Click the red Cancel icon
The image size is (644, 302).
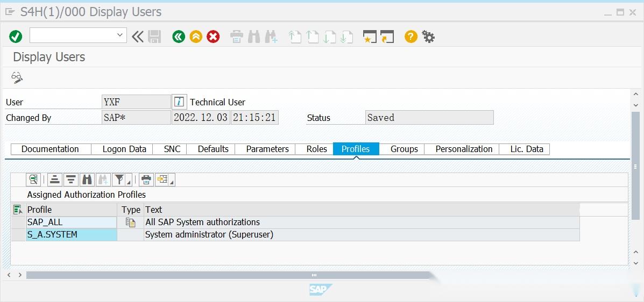click(213, 37)
